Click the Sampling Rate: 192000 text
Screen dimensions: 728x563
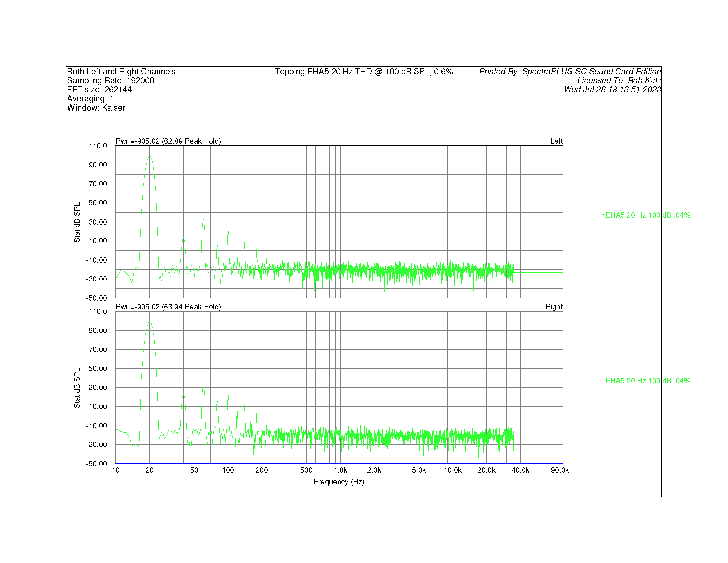[x=111, y=81]
